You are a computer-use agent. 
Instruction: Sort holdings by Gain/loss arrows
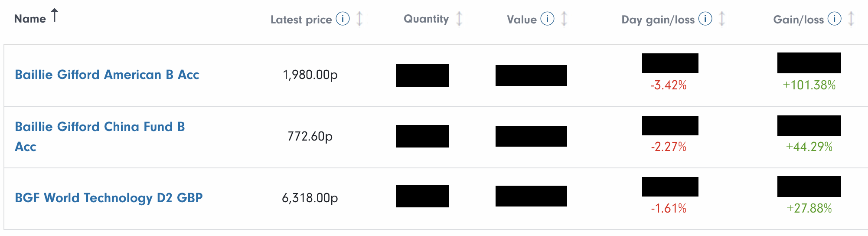(x=851, y=19)
